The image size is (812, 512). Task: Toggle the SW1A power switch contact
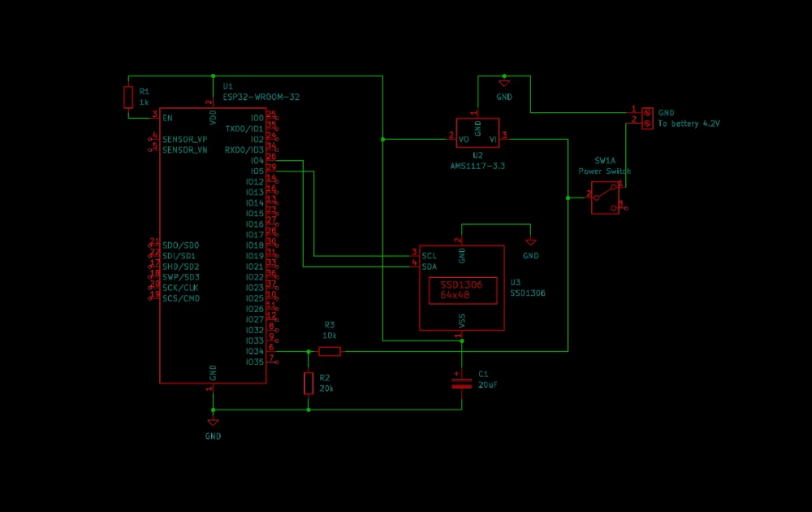pos(605,197)
